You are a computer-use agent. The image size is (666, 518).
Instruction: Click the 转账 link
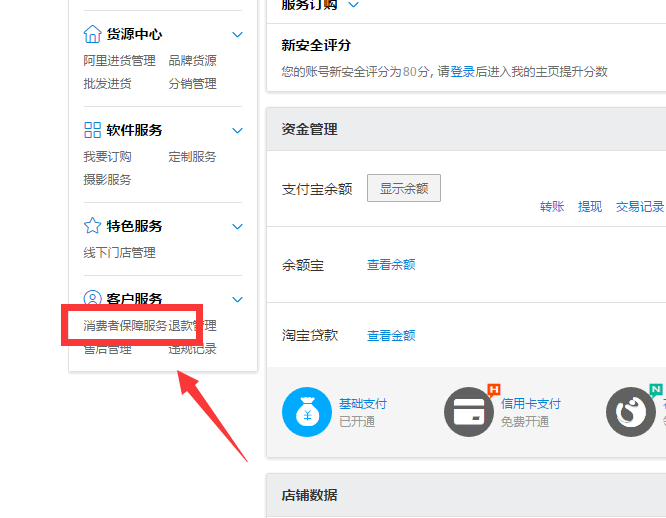(552, 207)
